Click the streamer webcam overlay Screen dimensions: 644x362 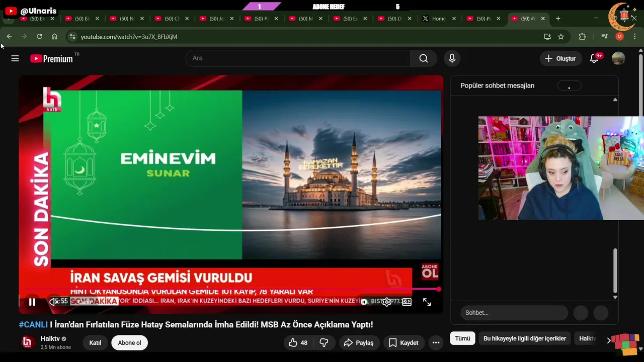[x=561, y=168]
